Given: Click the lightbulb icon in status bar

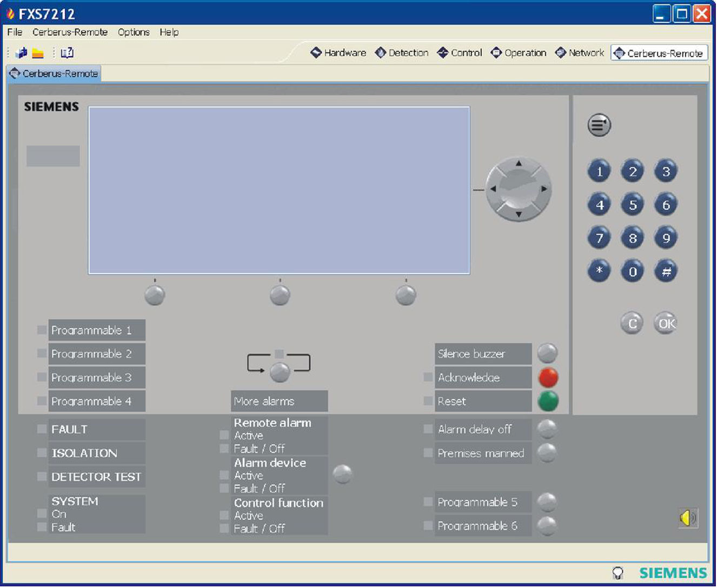Looking at the screenshot, I should click(618, 573).
